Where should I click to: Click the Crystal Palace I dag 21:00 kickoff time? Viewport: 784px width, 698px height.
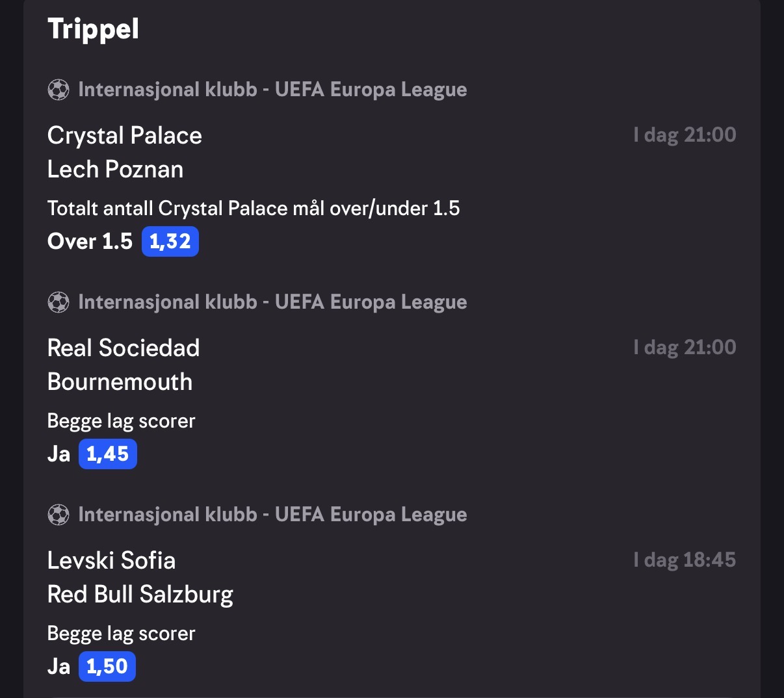point(685,135)
